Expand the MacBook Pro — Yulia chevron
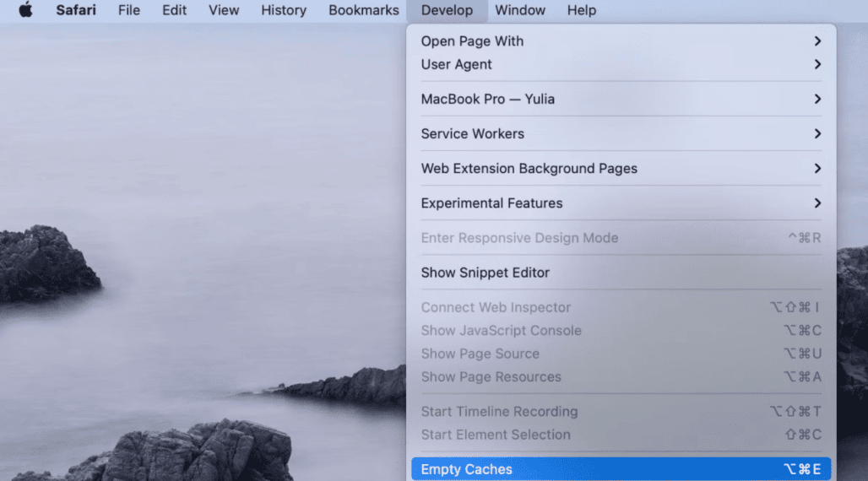Image resolution: width=868 pixels, height=481 pixels. point(817,99)
